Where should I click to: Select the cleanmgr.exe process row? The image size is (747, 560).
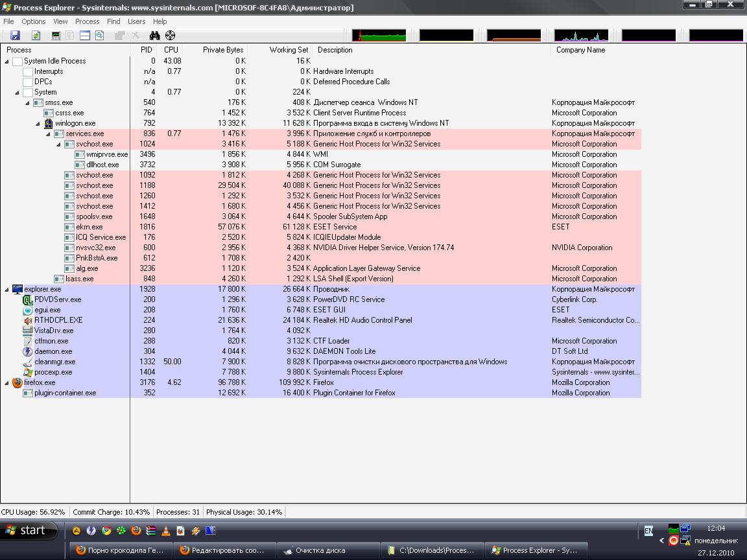55,362
